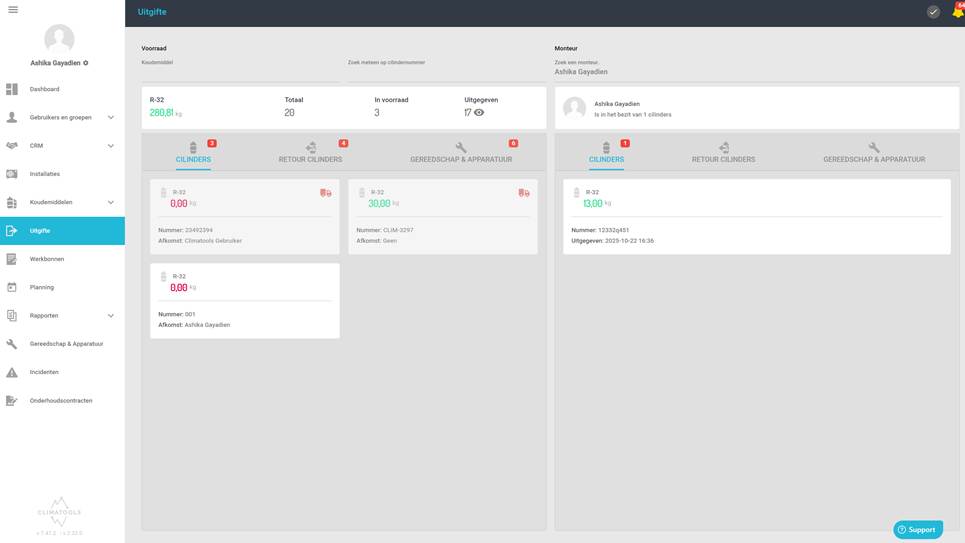Screen dimensions: 965x543
Task: Click the Gereedschap & Apparatuur wrench icon
Action: 12,344
